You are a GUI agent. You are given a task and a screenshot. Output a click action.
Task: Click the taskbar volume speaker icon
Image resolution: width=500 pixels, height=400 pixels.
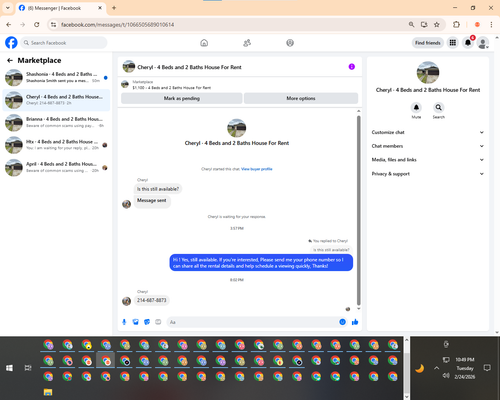point(446,376)
